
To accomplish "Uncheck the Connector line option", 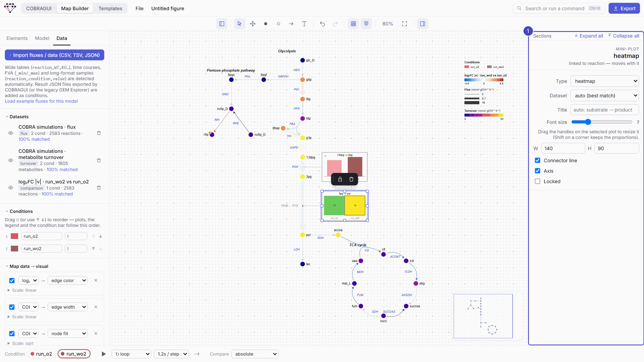I will 537,160.
